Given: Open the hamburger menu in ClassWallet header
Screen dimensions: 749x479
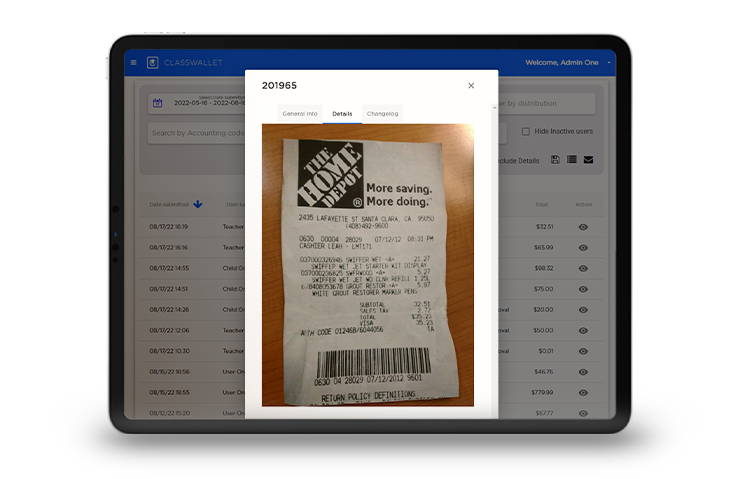Looking at the screenshot, I should pos(134,63).
